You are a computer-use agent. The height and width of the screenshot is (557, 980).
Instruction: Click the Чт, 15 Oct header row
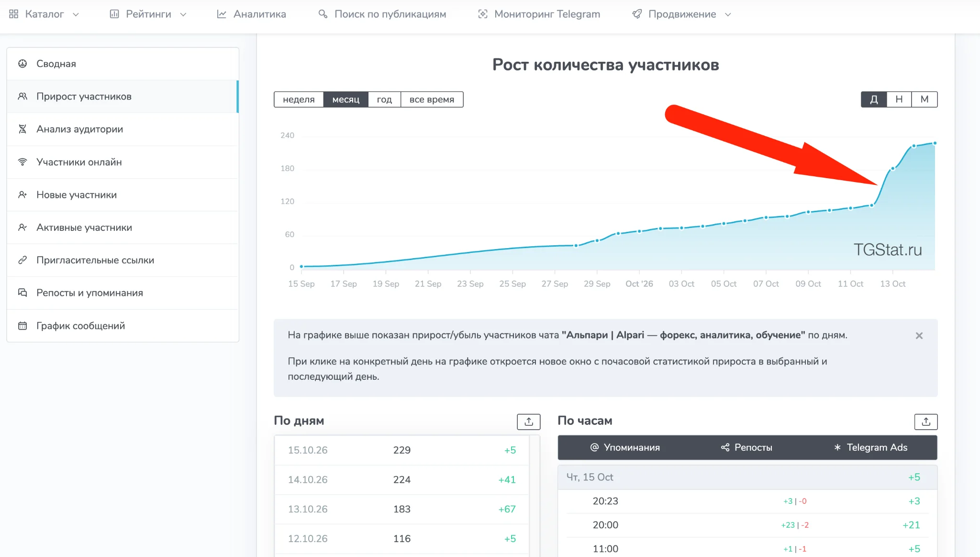coord(747,477)
